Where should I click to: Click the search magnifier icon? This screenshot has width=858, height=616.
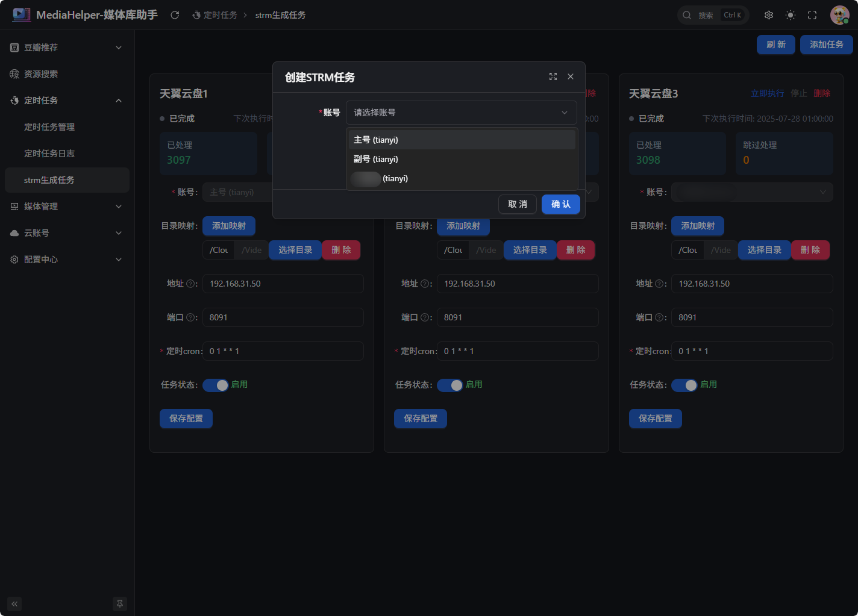pyautogui.click(x=687, y=15)
